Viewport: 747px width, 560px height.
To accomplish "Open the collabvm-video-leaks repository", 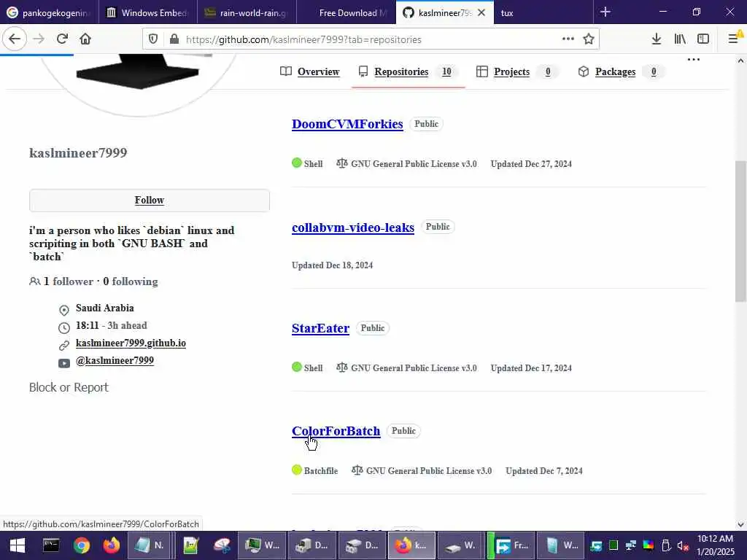I will (x=353, y=227).
